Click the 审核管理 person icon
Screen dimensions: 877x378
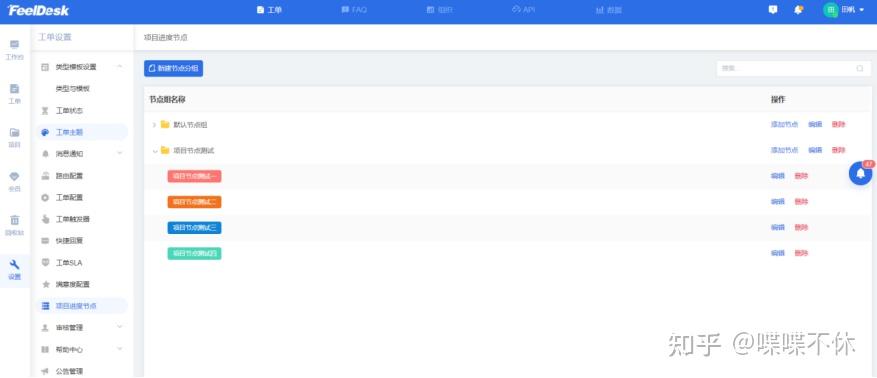[x=45, y=328]
